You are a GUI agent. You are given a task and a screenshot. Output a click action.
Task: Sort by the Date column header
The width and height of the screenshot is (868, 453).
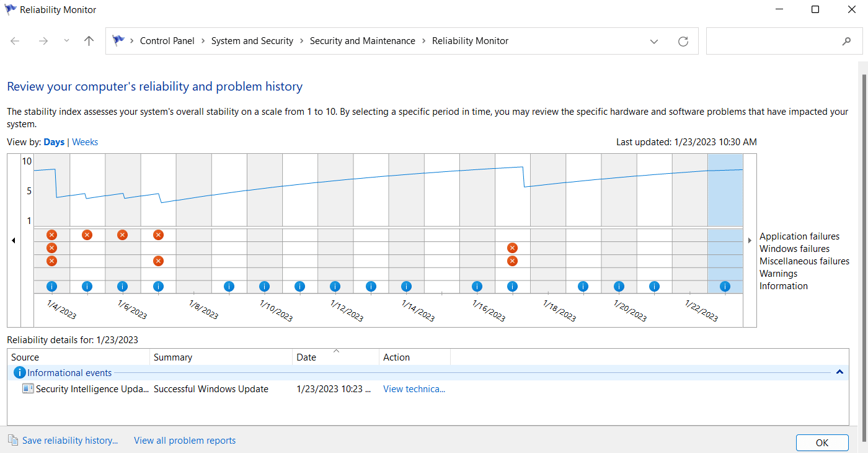pos(336,357)
